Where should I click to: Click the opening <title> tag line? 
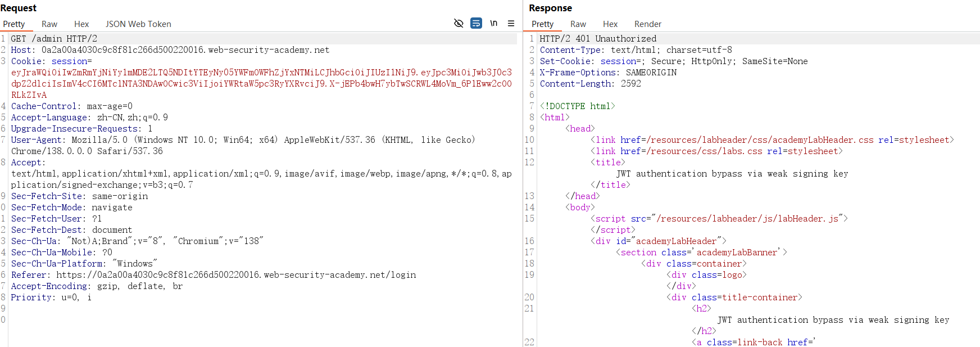click(608, 163)
